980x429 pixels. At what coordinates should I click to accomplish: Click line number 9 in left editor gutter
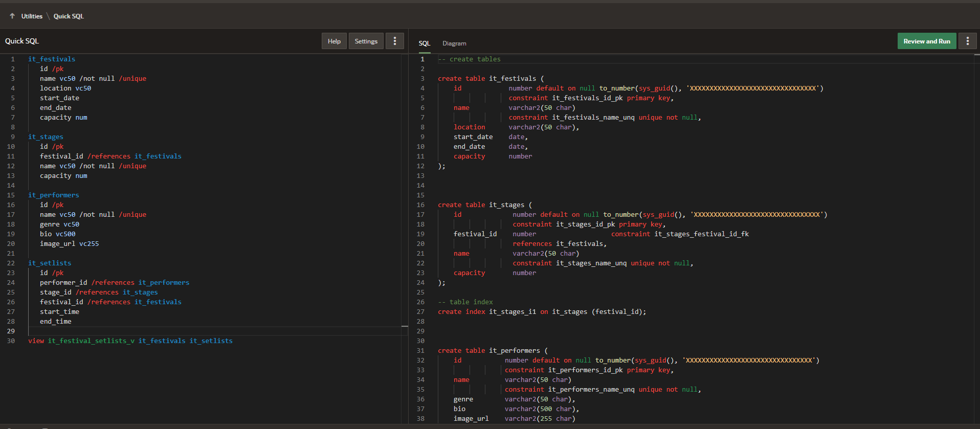pos(13,137)
